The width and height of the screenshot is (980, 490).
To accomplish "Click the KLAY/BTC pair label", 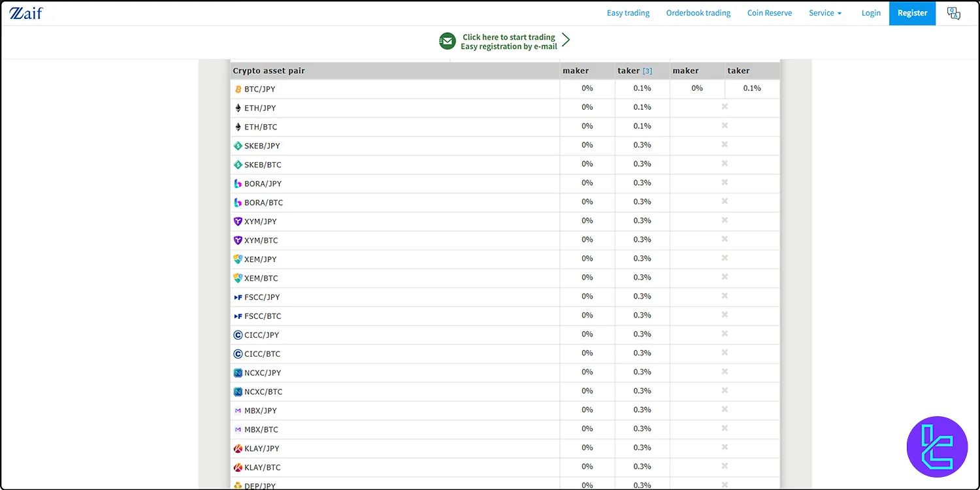I will tap(263, 468).
